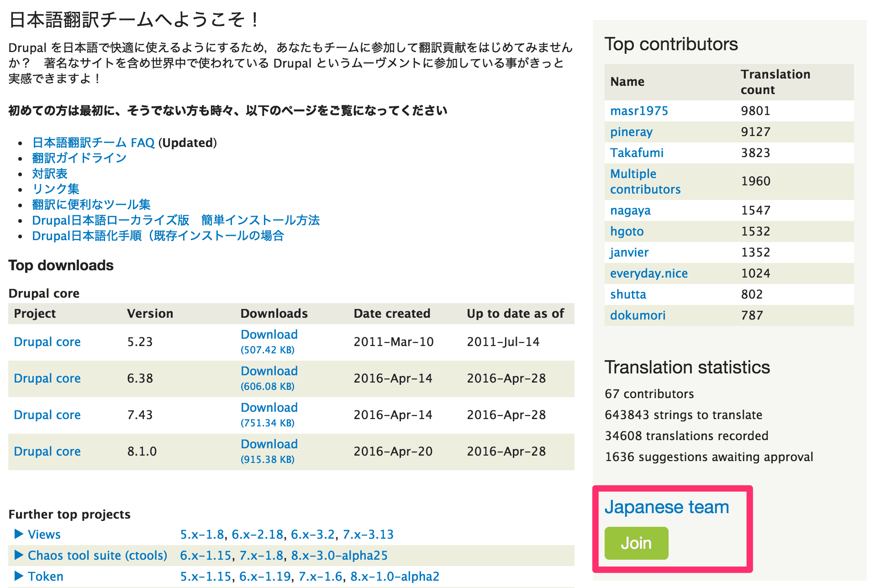Expand the Views project triangle

[x=19, y=534]
